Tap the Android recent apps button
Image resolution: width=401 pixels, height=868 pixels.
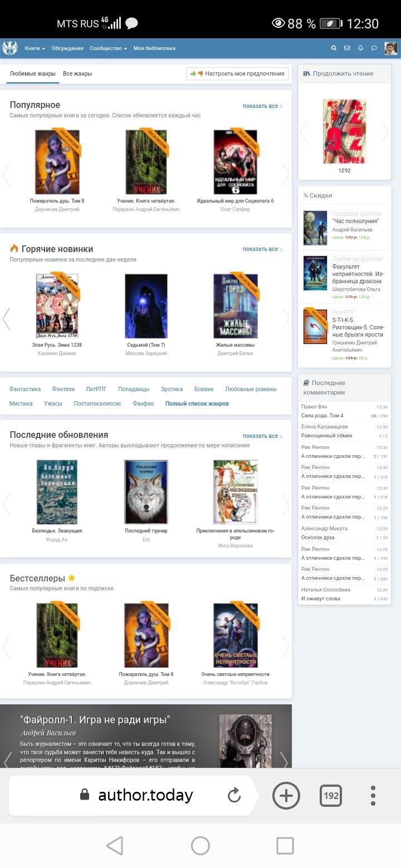[x=285, y=846]
